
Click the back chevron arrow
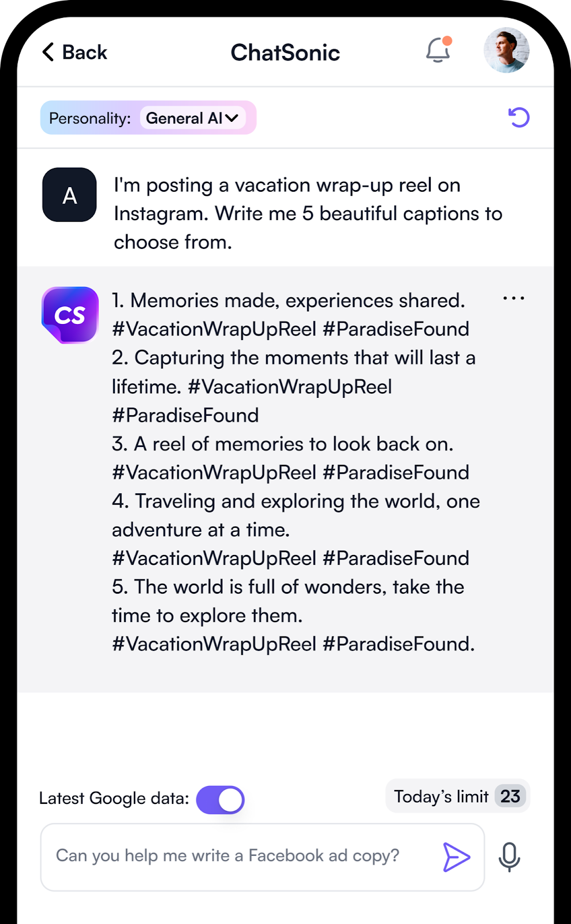pyautogui.click(x=48, y=52)
